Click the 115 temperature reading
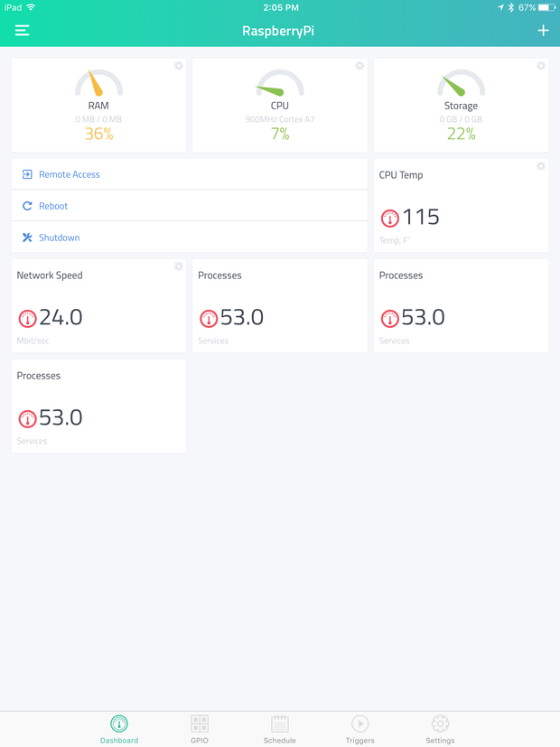This screenshot has height=747, width=560. 421,218
